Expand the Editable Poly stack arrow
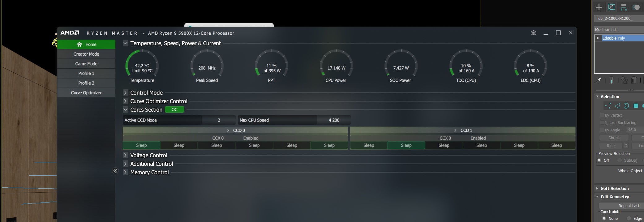Viewport: 644px width, 222px height. [598, 38]
